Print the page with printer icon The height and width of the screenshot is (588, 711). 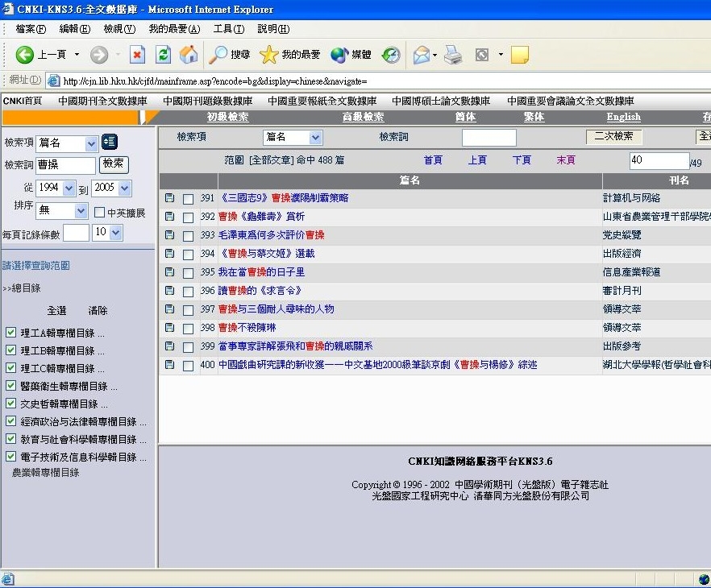tap(452, 55)
